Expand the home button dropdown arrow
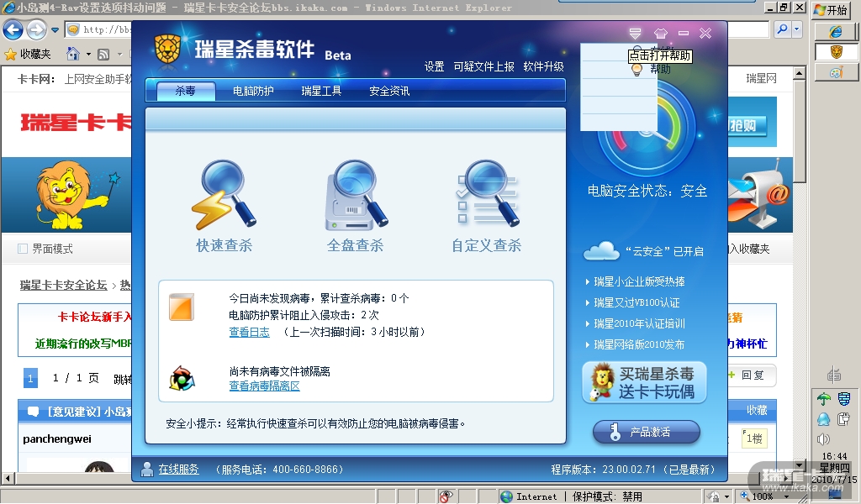Viewport: 861px width, 504px height. pos(88,55)
